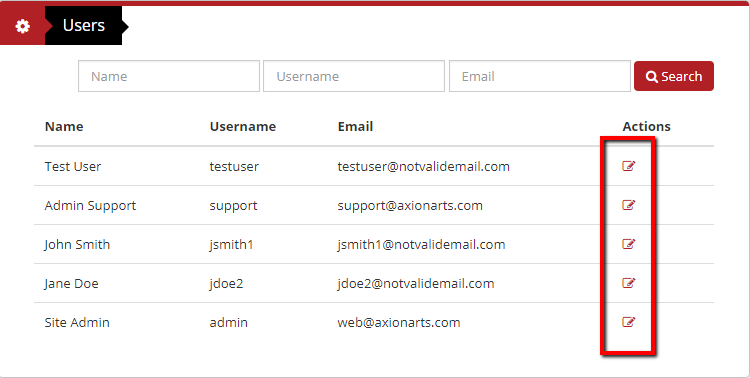This screenshot has height=378, width=750.
Task: Open the edit action for Admin Support
Action: click(x=629, y=205)
